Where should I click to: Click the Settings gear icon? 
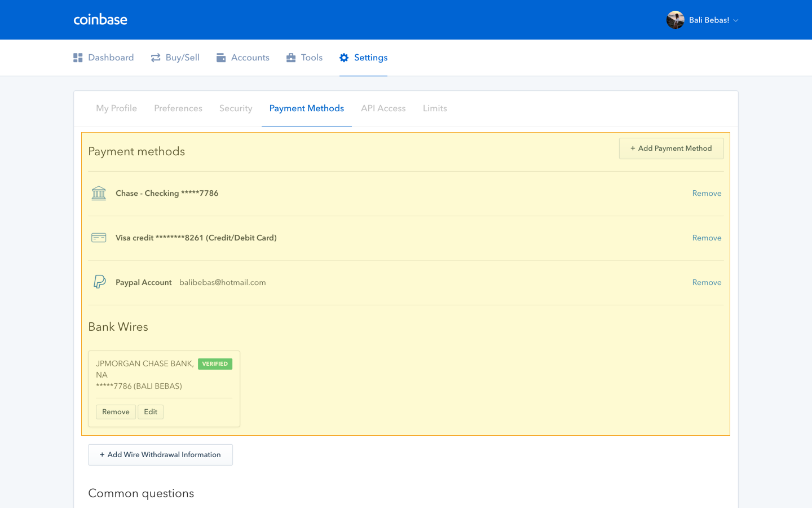coord(344,58)
